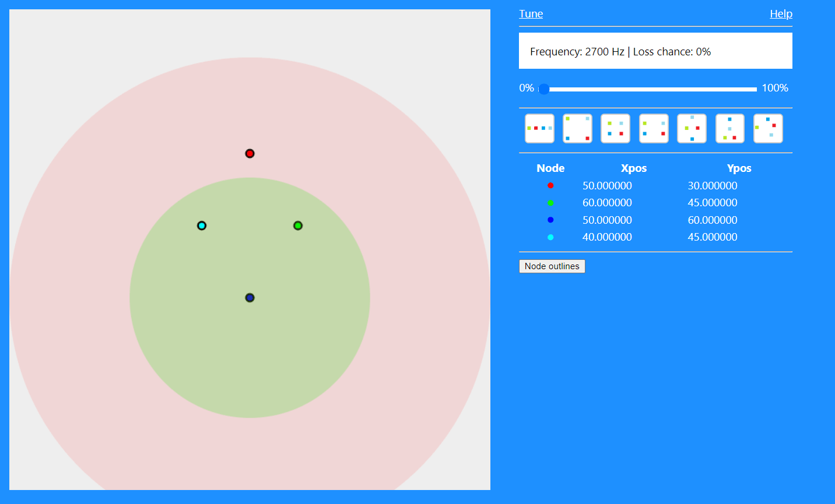Click the cyan dot in the Node table

pyautogui.click(x=550, y=237)
